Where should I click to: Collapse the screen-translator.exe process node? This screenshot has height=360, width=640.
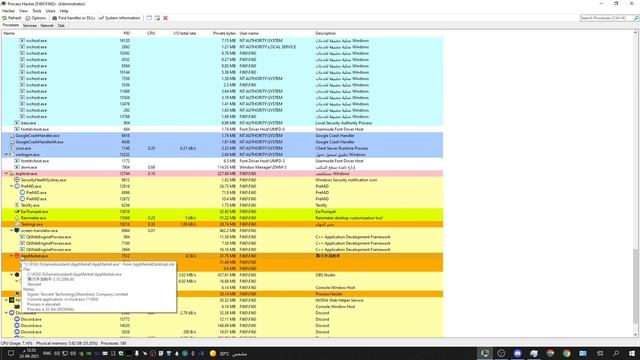[x=11, y=231]
